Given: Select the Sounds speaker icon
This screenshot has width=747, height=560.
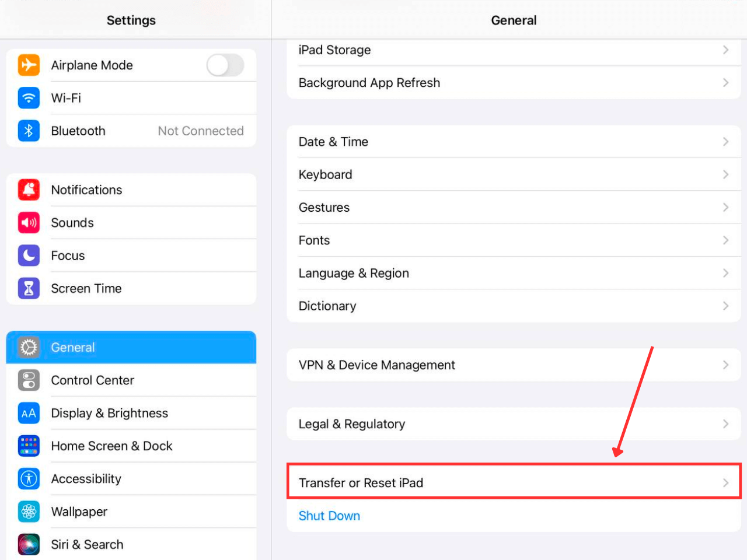Looking at the screenshot, I should click(29, 222).
